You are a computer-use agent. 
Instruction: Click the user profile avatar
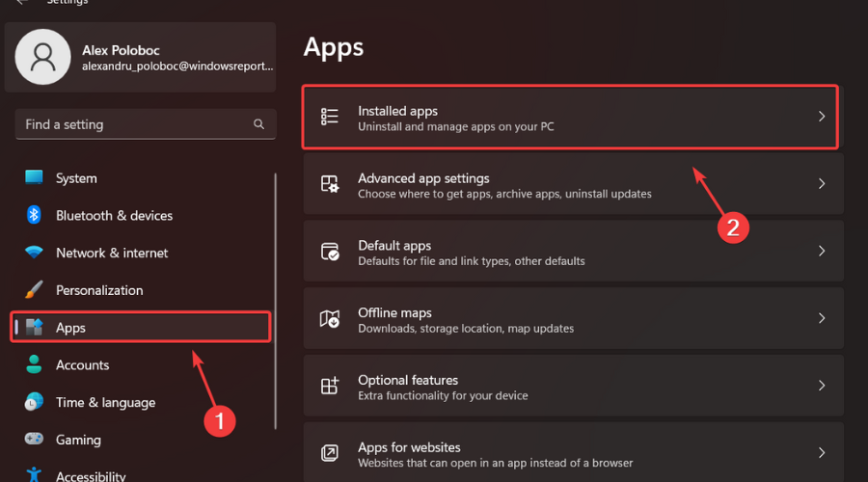click(43, 56)
